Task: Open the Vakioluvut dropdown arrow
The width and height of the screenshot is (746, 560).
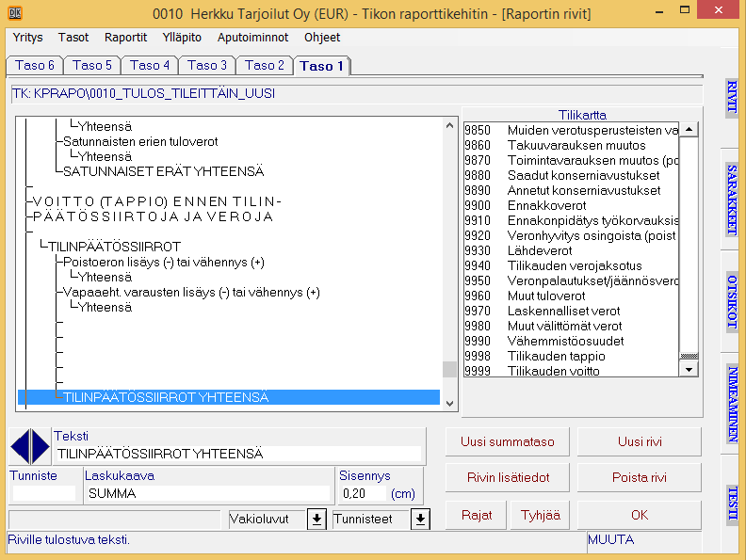Action: click(316, 520)
